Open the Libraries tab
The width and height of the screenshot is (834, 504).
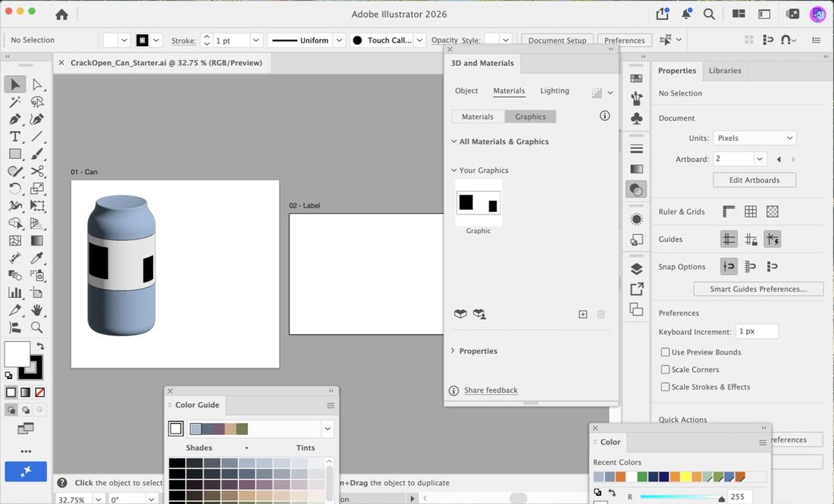[x=724, y=70]
